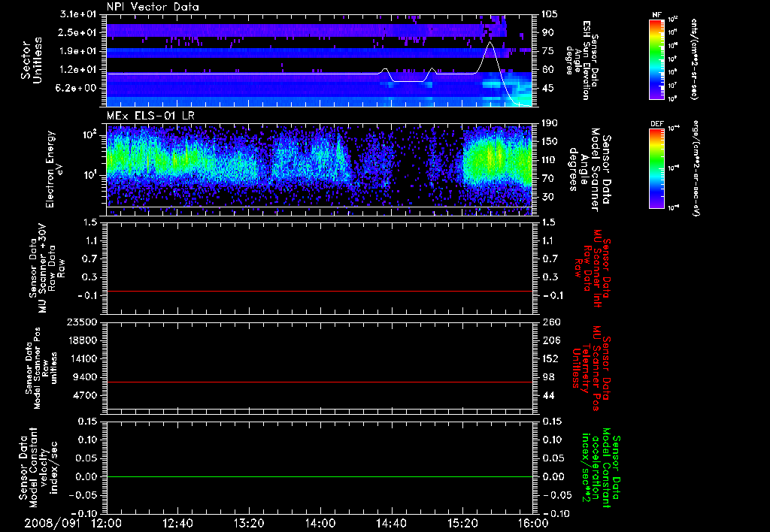Click the "MU Scanner +30V Raw Data" axis label

(46, 268)
